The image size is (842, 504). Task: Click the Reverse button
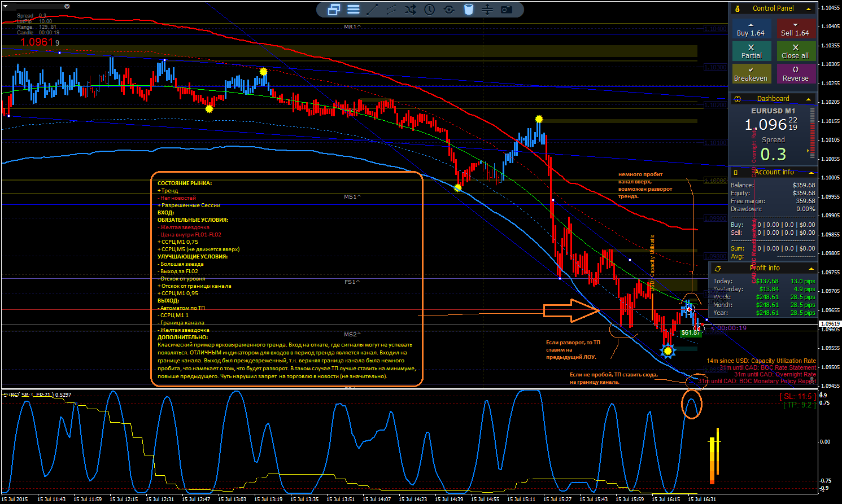pyautogui.click(x=796, y=74)
